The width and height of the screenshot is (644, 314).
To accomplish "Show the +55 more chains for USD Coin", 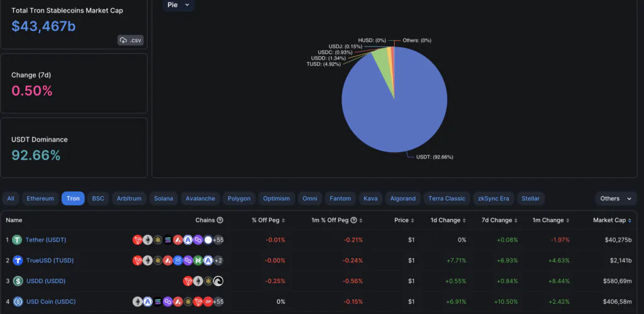I will 218,301.
